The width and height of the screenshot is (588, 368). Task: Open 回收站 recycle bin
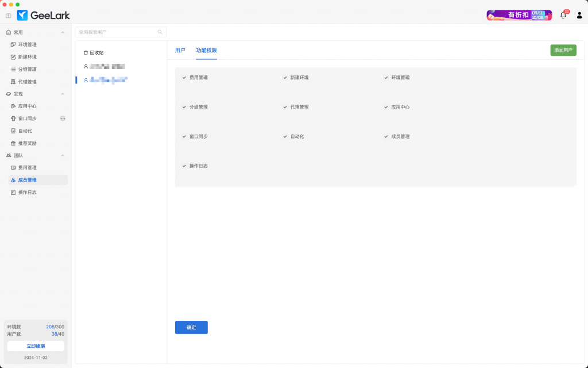pos(94,52)
